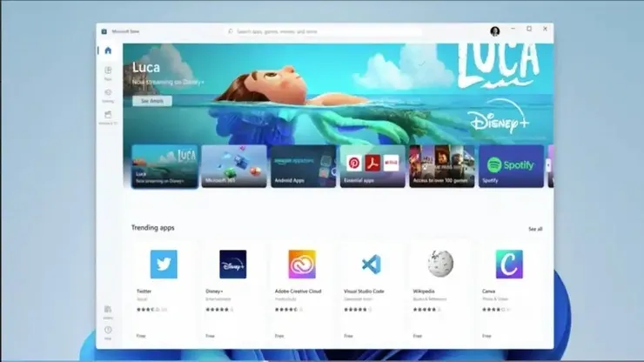The height and width of the screenshot is (362, 644).
Task: Focus the search apps, games, movies field
Action: coord(325,31)
